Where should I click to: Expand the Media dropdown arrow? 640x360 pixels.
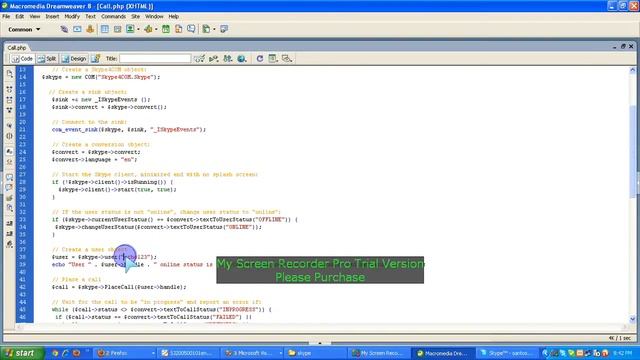click(156, 29)
